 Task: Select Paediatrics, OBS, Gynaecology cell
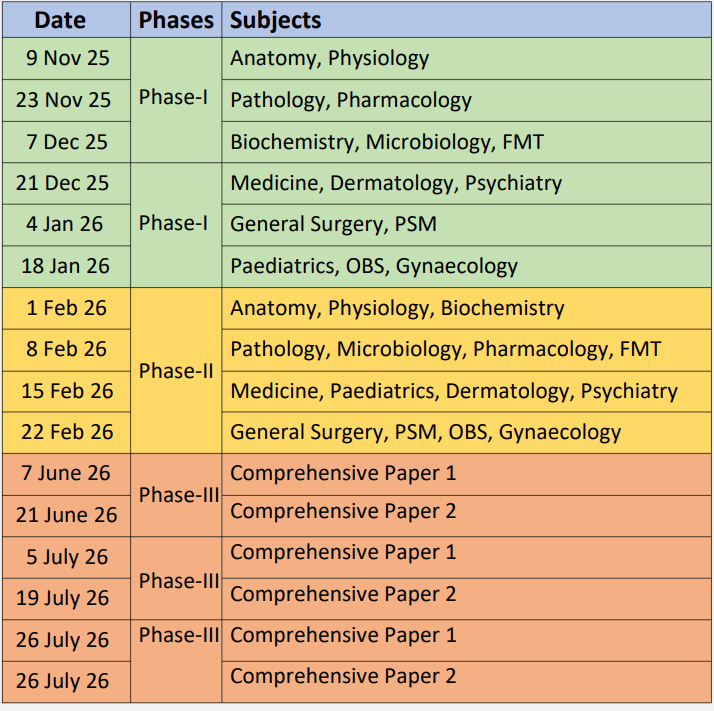click(x=373, y=266)
